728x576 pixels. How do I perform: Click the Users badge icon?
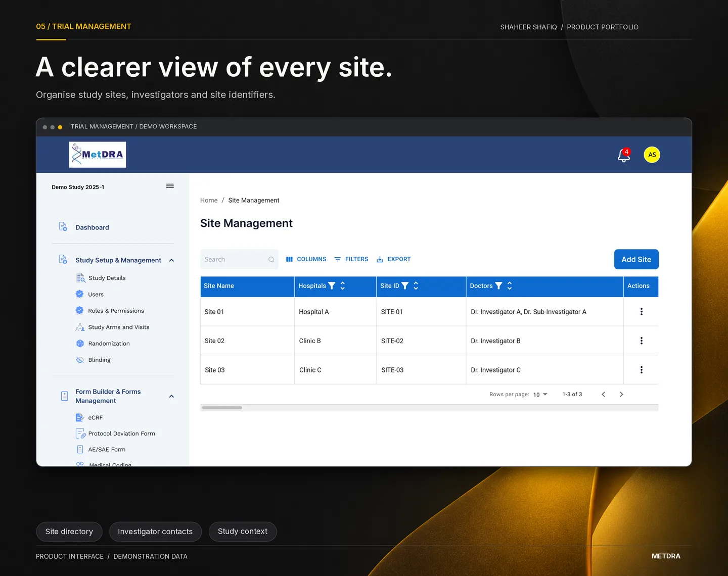[79, 294]
